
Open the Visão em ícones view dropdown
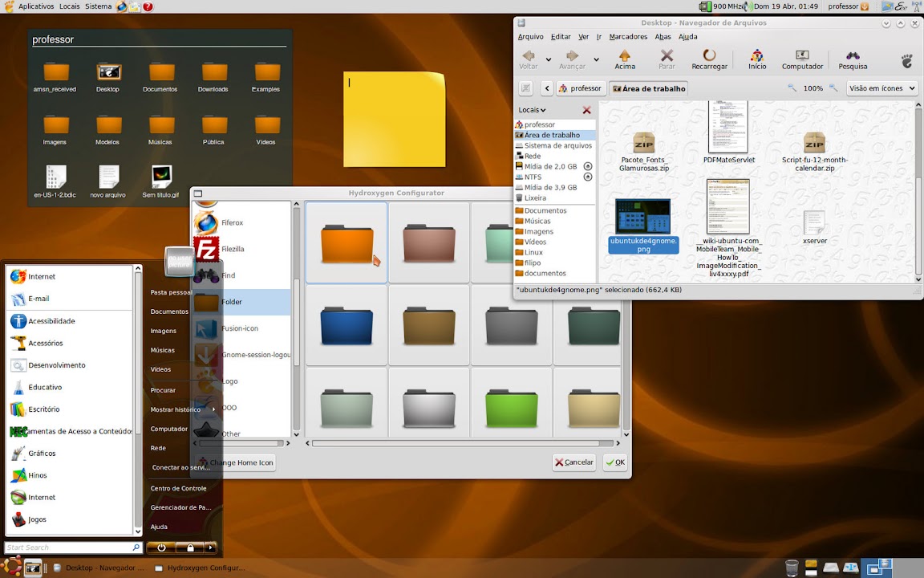[x=882, y=88]
